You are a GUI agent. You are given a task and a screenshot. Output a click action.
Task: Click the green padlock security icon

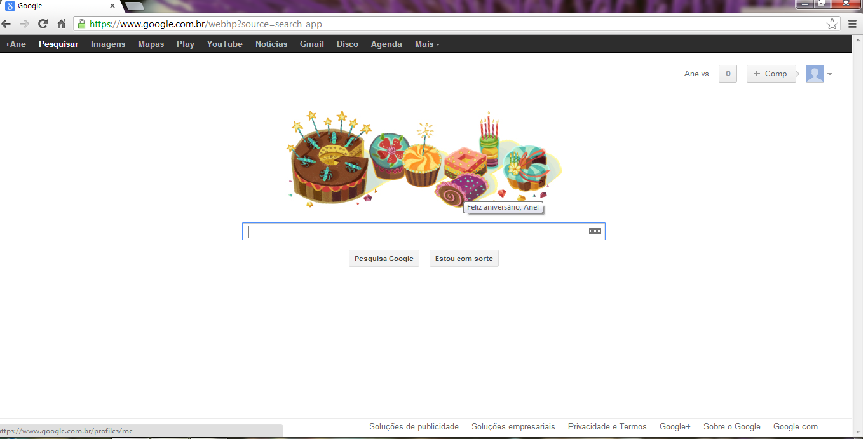click(81, 24)
